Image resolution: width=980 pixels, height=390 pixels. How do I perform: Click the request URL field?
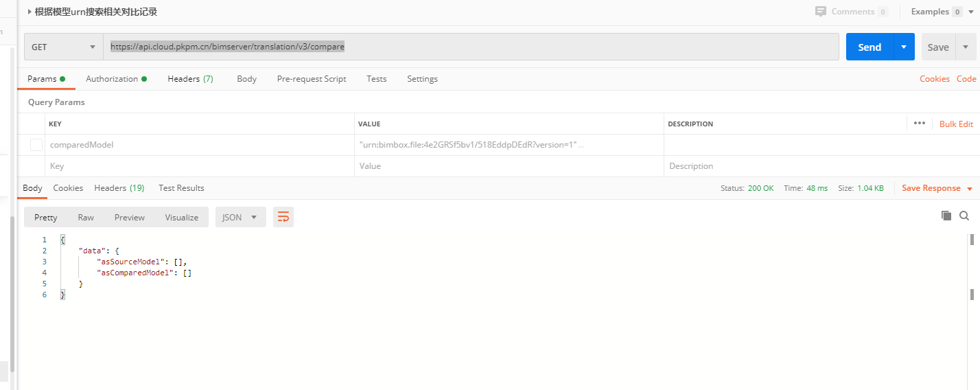[471, 47]
